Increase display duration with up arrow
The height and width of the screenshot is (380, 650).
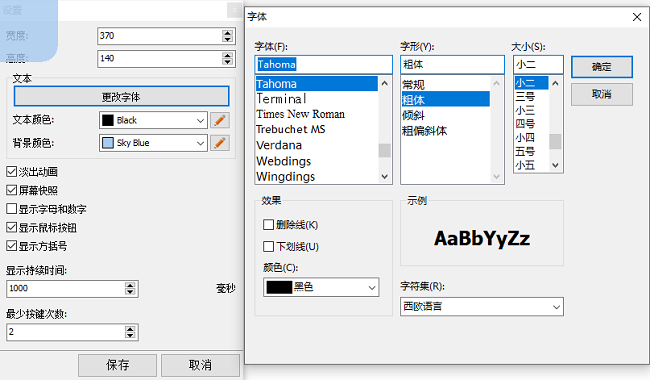coord(130,285)
